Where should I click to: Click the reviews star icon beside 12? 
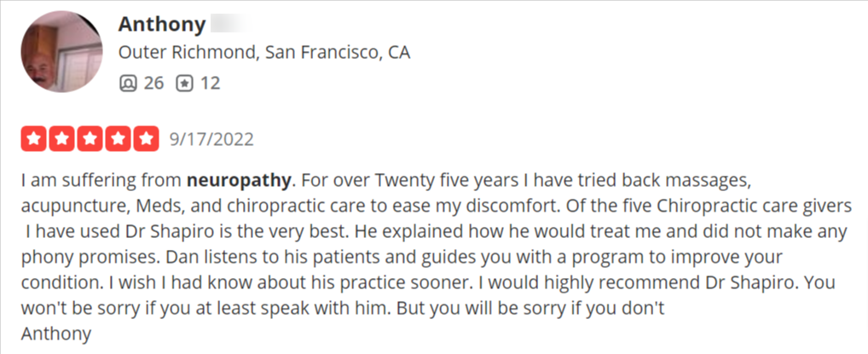coord(184,84)
